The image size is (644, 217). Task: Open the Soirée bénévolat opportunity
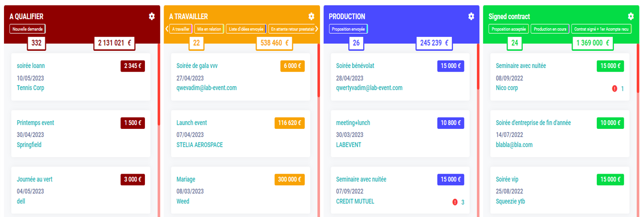tap(355, 66)
